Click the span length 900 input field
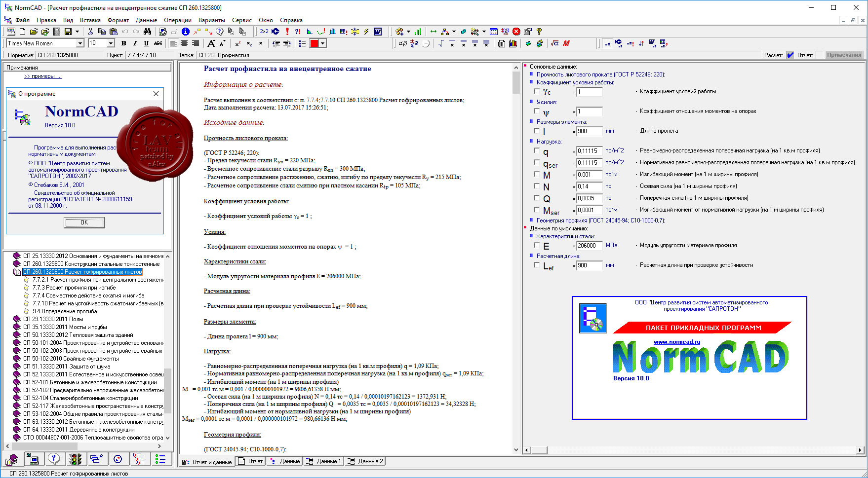Viewport: 868px width, 478px height. [590, 131]
